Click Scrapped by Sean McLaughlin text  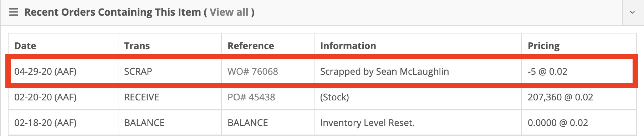384,72
